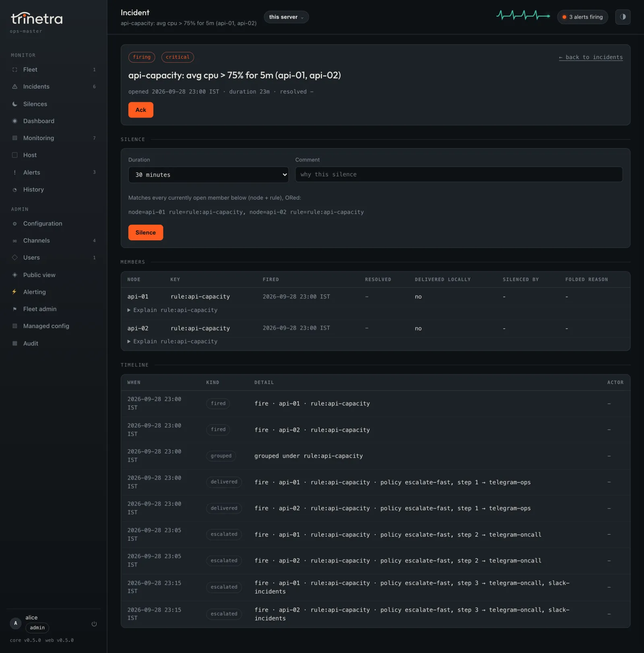This screenshot has width=644, height=653.
Task: Click the firing status badge
Action: point(142,57)
